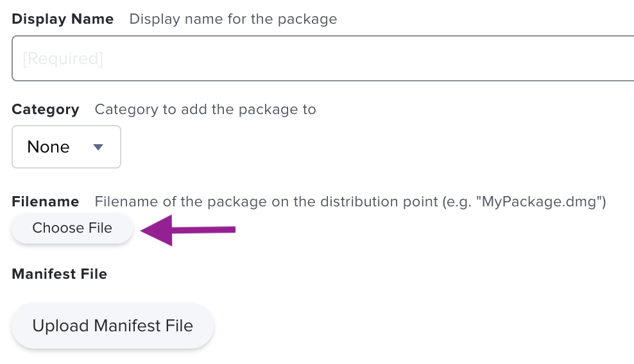Click the dropdown triangle arrow beside None

(98, 147)
